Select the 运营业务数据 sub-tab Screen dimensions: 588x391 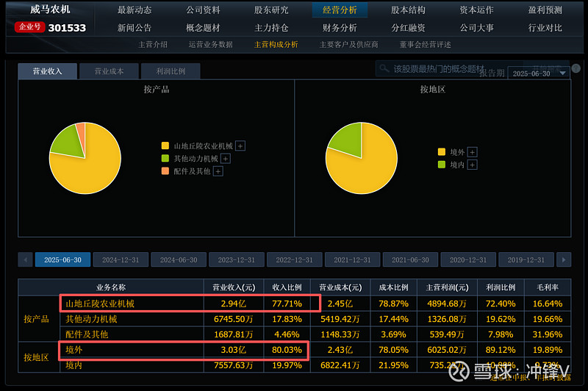click(x=211, y=45)
